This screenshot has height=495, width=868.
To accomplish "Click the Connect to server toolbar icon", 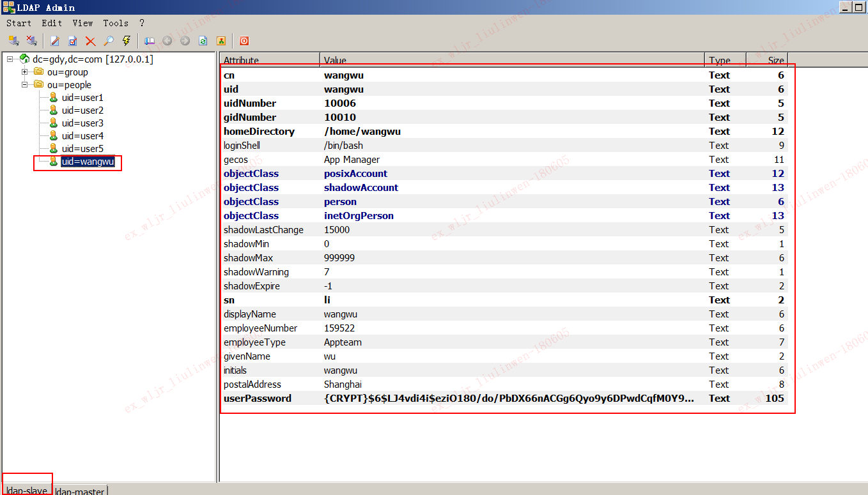I will (13, 41).
